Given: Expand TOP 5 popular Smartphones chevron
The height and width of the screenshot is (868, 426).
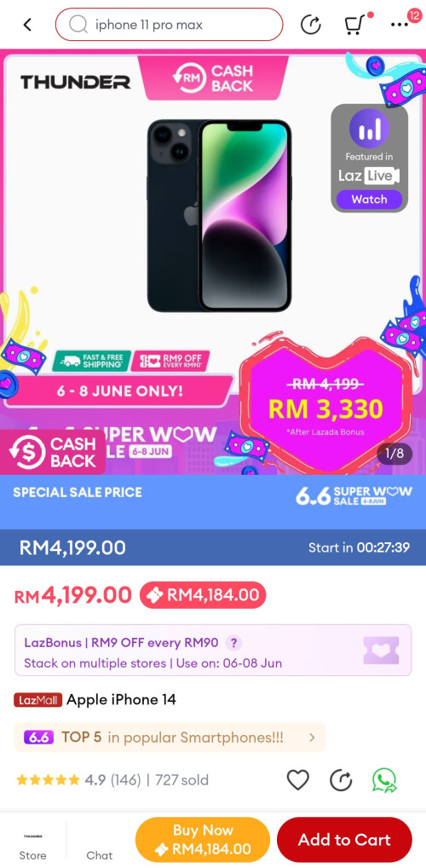Looking at the screenshot, I should [x=312, y=738].
